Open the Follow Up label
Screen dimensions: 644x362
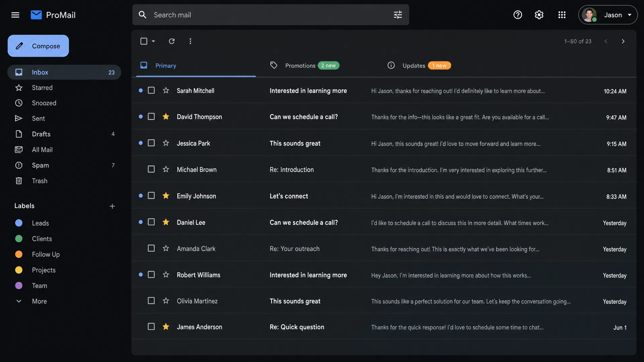tap(46, 254)
